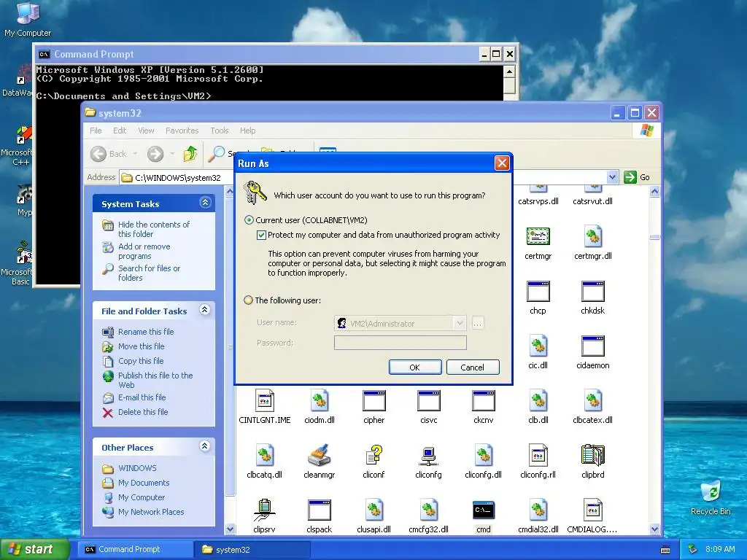Select the chkdsk file icon
Viewport: 747px width, 560px height.
(x=592, y=292)
